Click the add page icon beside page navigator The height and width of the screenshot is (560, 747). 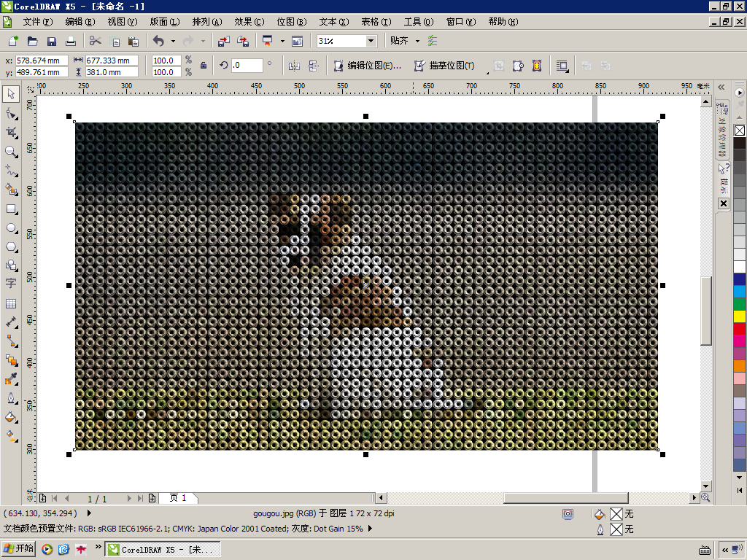43,498
